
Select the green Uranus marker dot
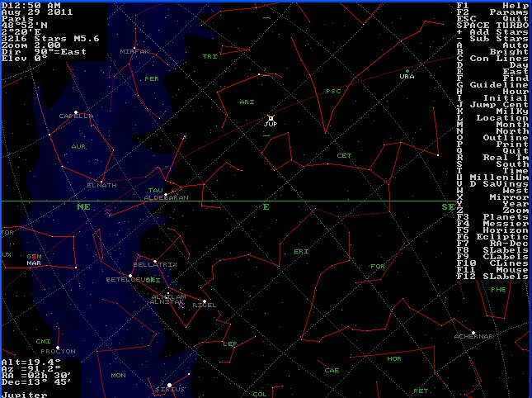[x=407, y=71]
